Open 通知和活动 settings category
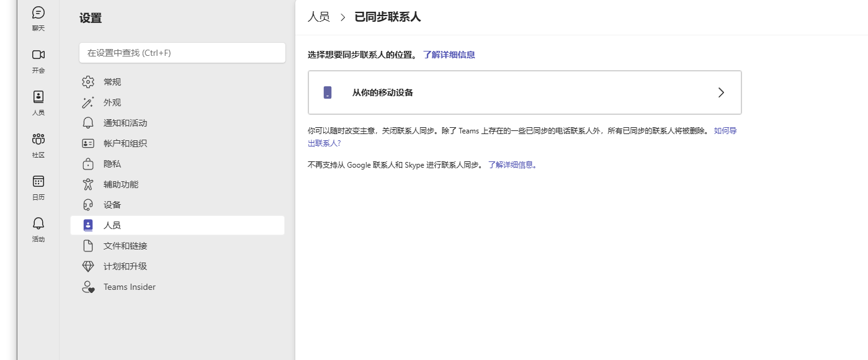The image size is (868, 360). (177, 123)
